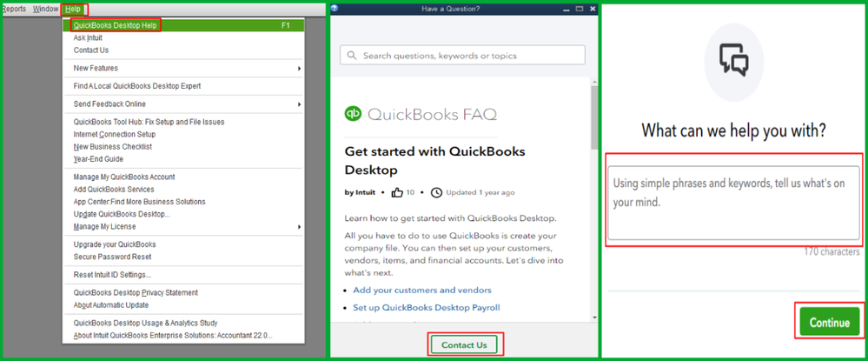Viewport: 868px width, 361px height.
Task: Click the 'by Intuit' author text
Action: (359, 192)
